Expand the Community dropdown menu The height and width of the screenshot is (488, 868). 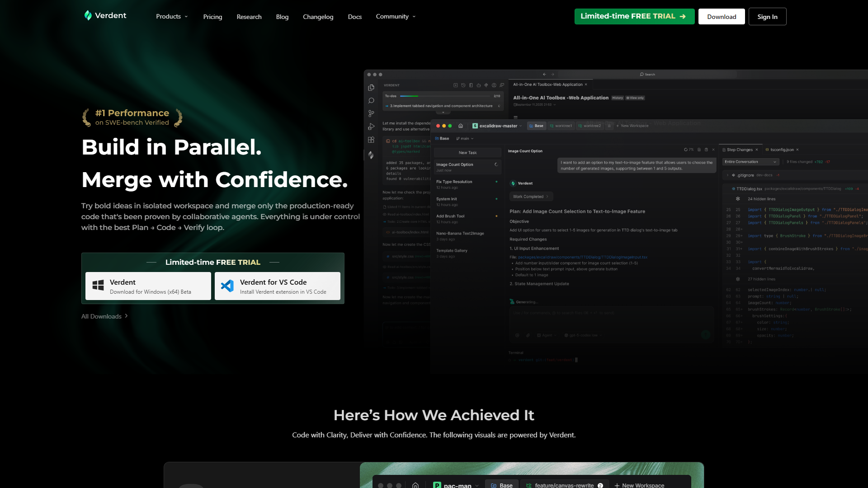pyautogui.click(x=396, y=17)
